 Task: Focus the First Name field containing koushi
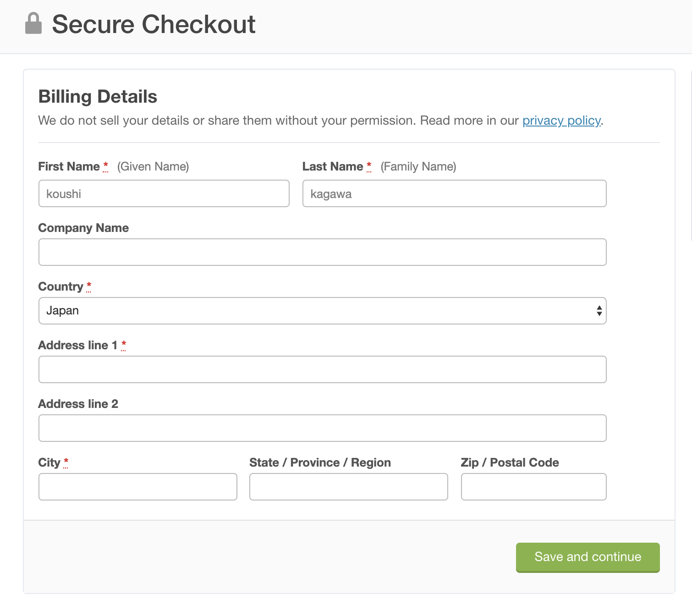point(164,193)
